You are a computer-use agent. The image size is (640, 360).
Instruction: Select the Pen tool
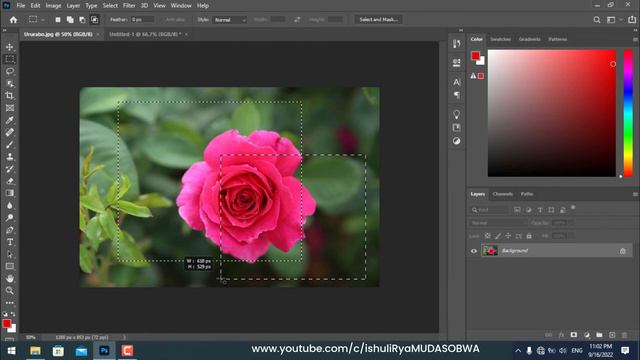point(9,230)
